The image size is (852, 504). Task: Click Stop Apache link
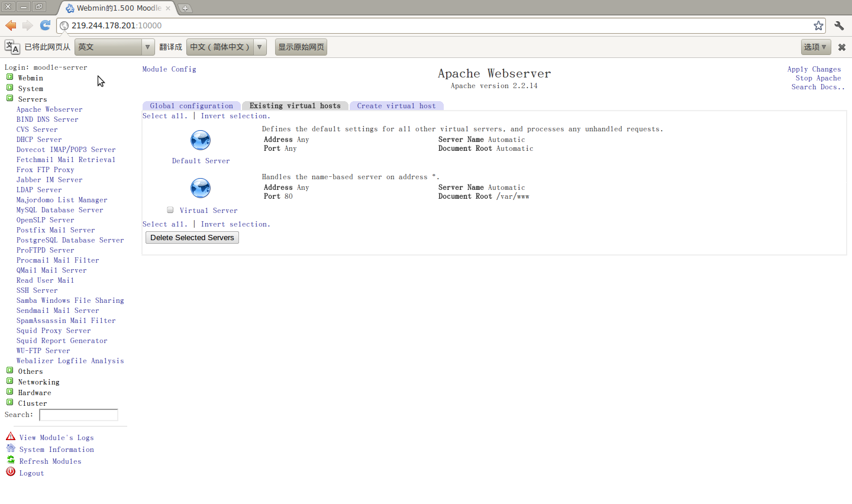point(818,78)
